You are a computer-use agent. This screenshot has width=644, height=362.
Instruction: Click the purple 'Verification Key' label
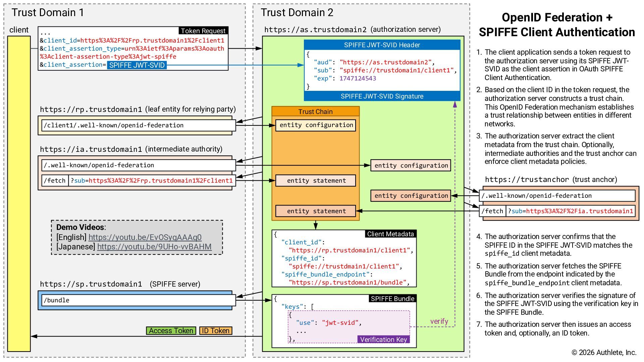tap(383, 340)
